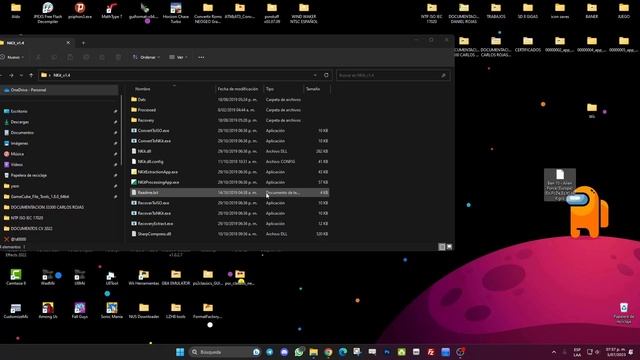The image size is (640, 360).
Task: Select NKitProcessingApp.exe
Action: coord(229,182)
